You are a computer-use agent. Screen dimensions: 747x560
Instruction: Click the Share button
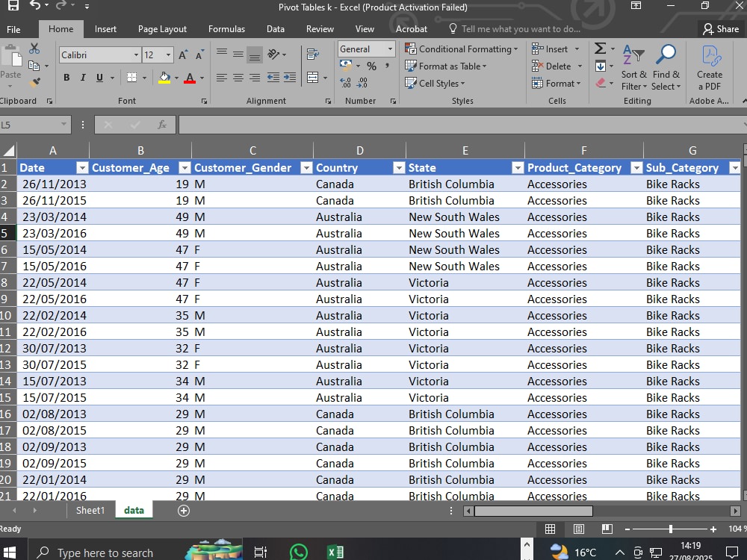click(721, 29)
